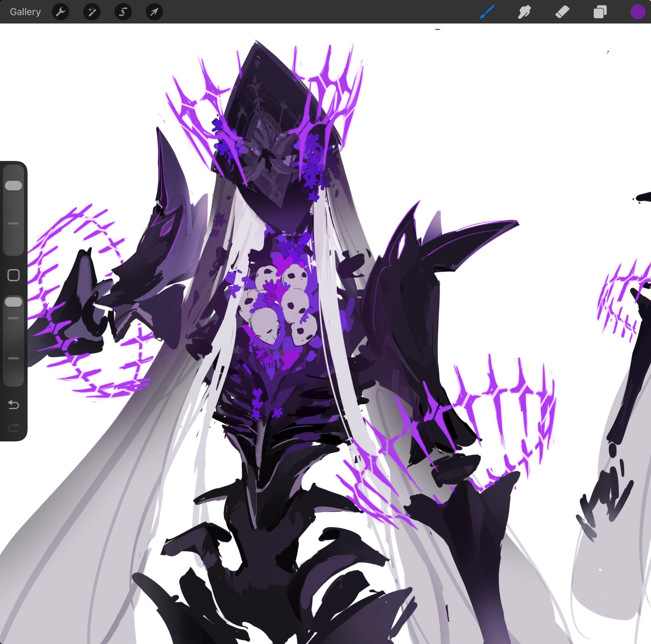Select the Eraser tool
The image size is (651, 644).
[562, 12]
